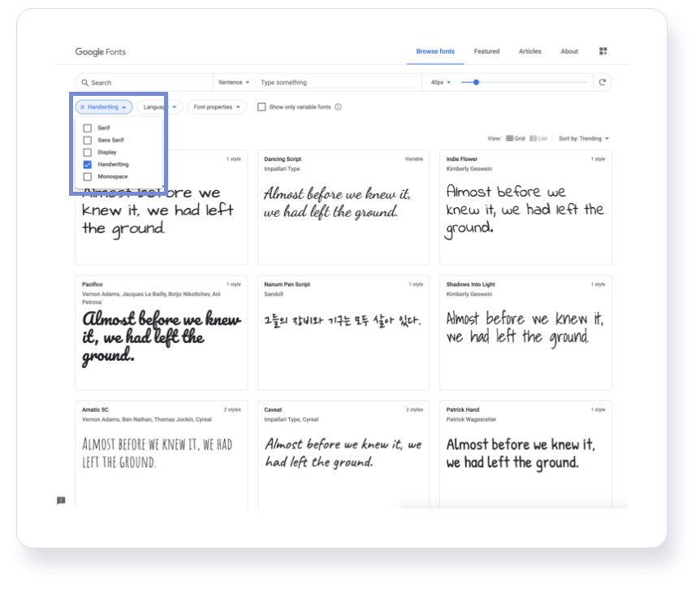Open the Language filter dropdown
The height and width of the screenshot is (589, 700).
pos(160,107)
